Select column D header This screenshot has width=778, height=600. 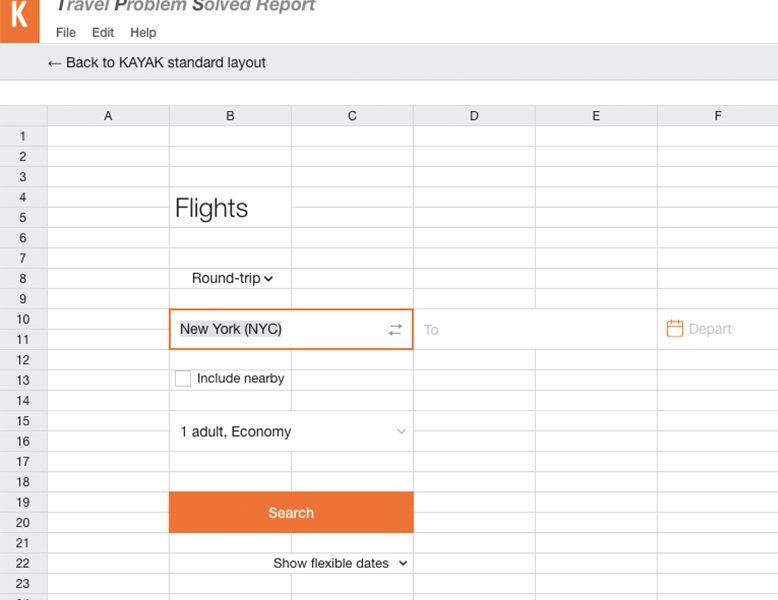point(474,116)
